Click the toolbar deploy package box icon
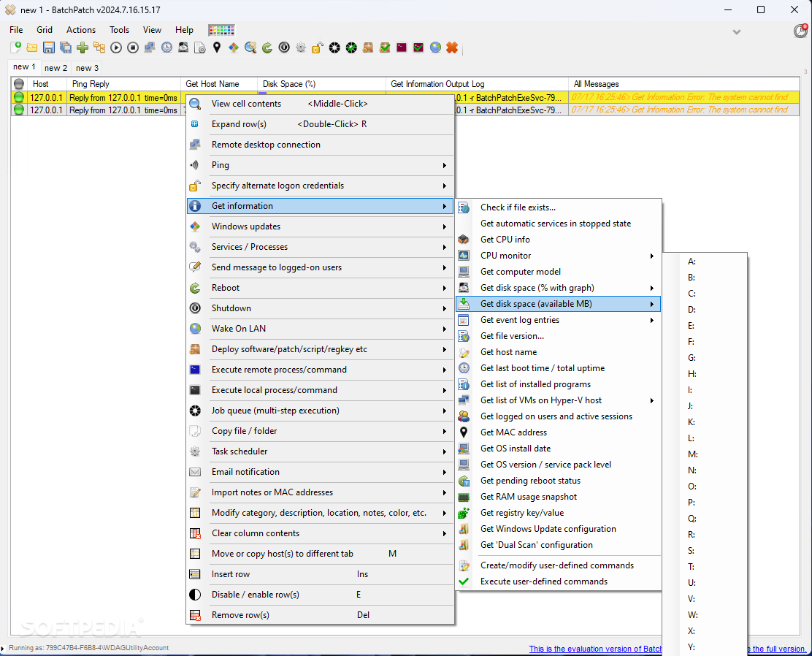 tap(368, 47)
